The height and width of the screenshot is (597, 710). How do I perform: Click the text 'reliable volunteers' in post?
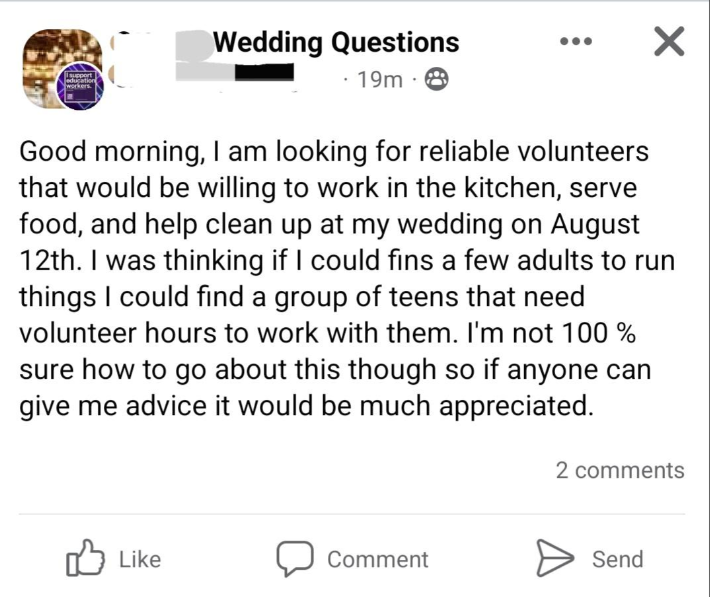coord(533,152)
